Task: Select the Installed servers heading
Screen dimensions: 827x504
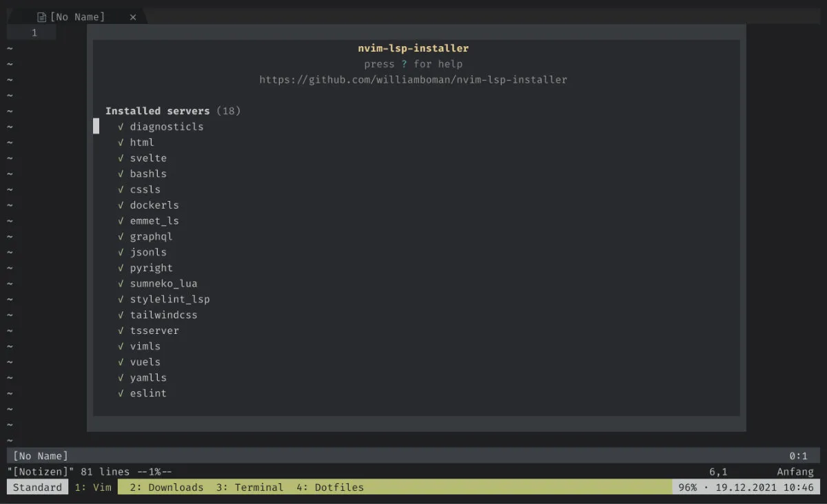Action: click(x=157, y=111)
